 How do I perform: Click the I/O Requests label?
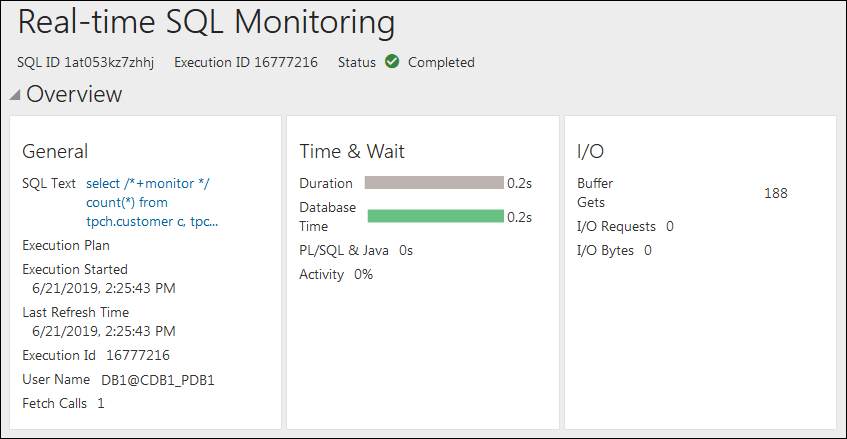(x=616, y=226)
